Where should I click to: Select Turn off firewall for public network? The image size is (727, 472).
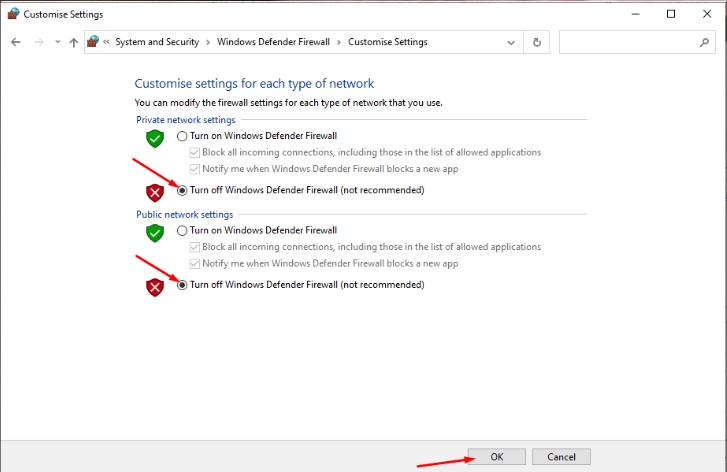(182, 285)
